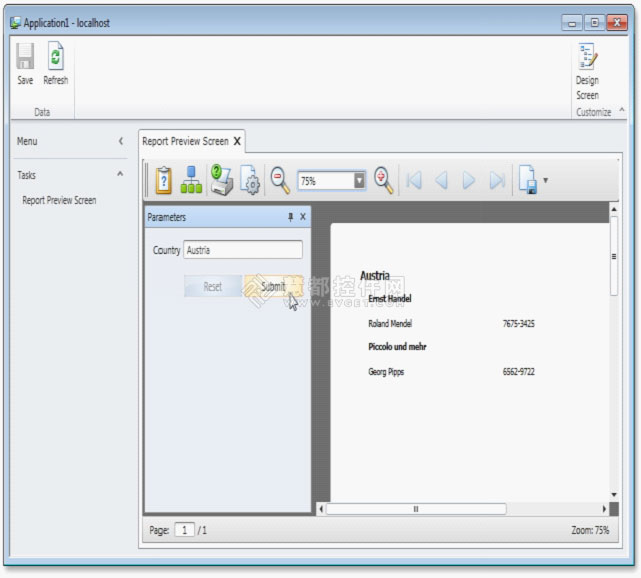Open Report Preview Screen from Tasks
The height and width of the screenshot is (578, 641).
point(59,200)
